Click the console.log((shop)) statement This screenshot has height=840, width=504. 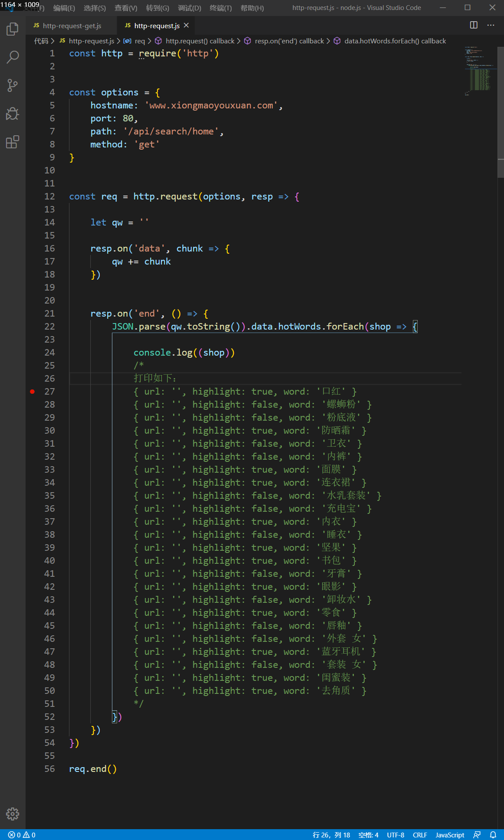pyautogui.click(x=184, y=353)
